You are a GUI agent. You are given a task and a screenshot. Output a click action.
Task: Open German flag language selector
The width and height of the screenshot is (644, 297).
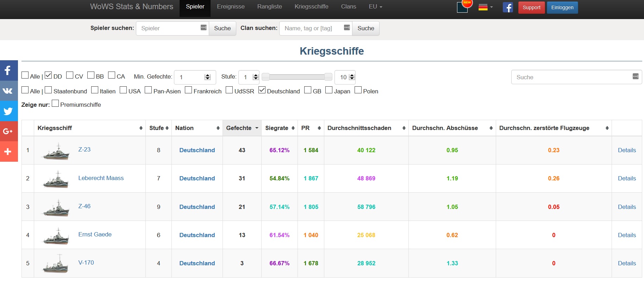pyautogui.click(x=485, y=7)
